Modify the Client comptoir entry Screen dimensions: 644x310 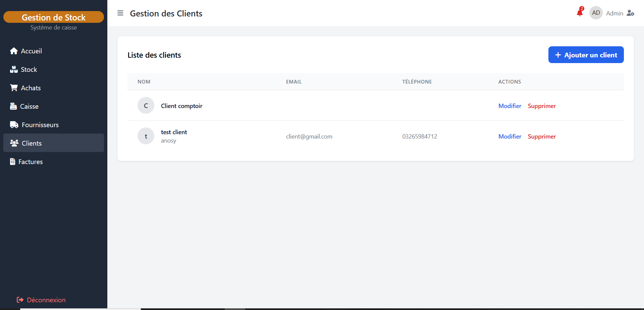pyautogui.click(x=509, y=106)
